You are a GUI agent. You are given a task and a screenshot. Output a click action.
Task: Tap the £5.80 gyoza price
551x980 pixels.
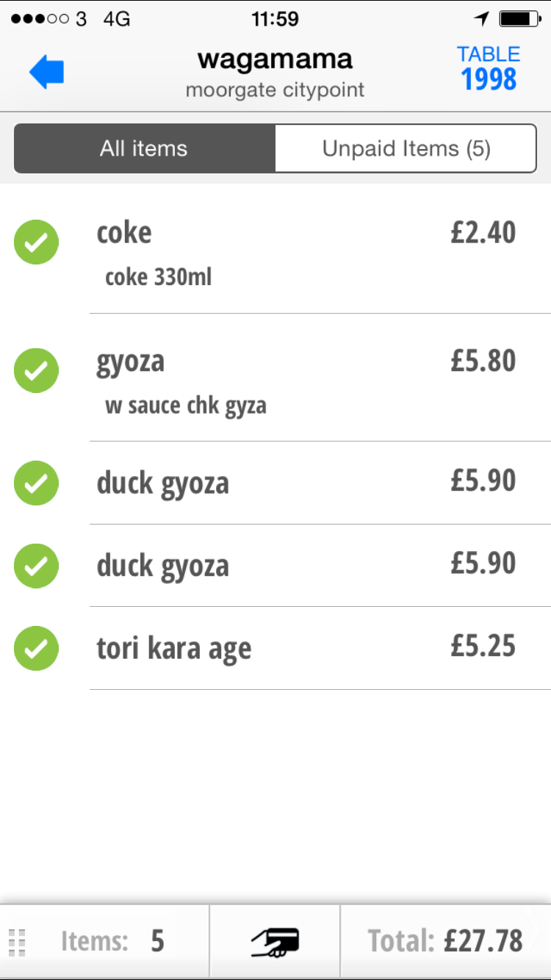coord(483,361)
